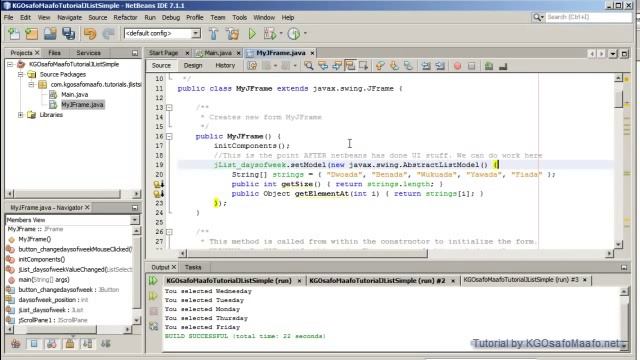640x360 pixels.
Task: Click the Undo toolbar icon
Action: [x=90, y=33]
